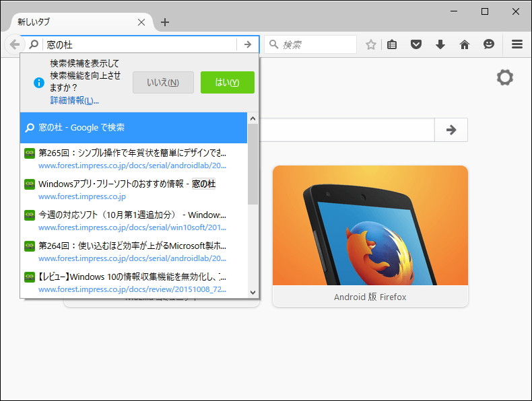The image size is (532, 401).
Task: Click the いいえ(N) button
Action: coord(163,82)
